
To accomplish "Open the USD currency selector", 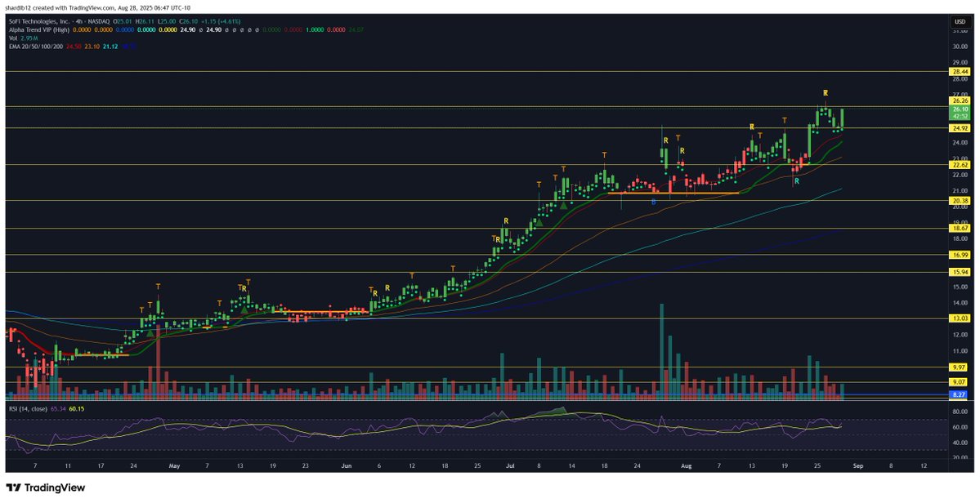I will 960,22.
